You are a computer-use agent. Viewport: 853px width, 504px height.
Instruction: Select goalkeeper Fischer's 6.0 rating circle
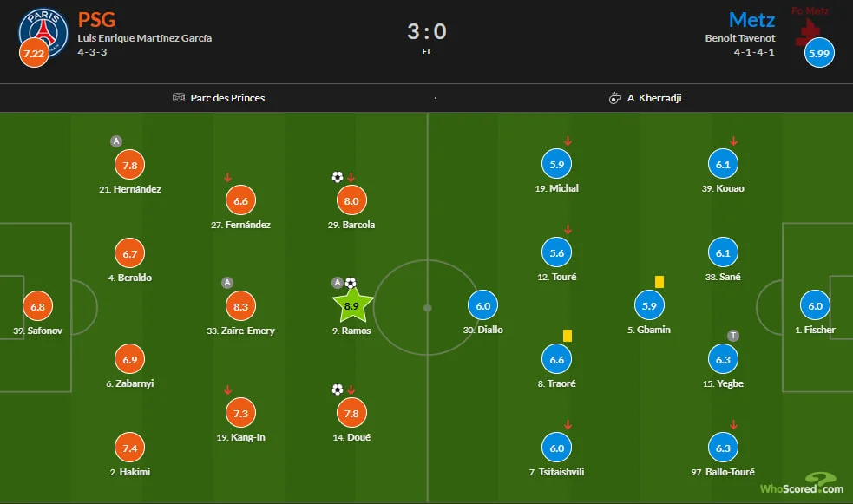[x=816, y=306]
